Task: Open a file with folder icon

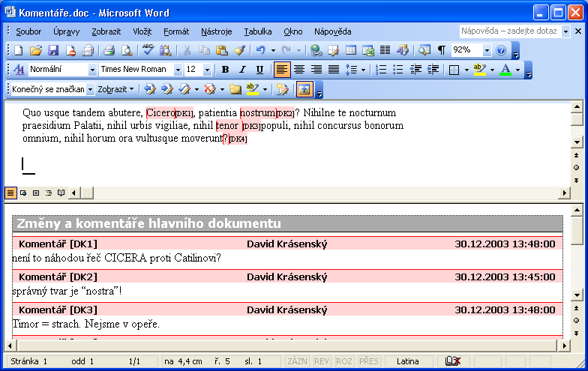Action: click(36, 50)
